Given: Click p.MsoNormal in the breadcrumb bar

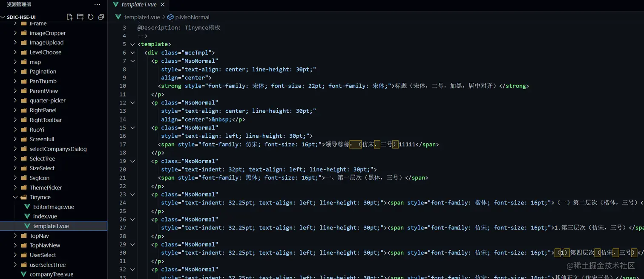Looking at the screenshot, I should point(192,17).
